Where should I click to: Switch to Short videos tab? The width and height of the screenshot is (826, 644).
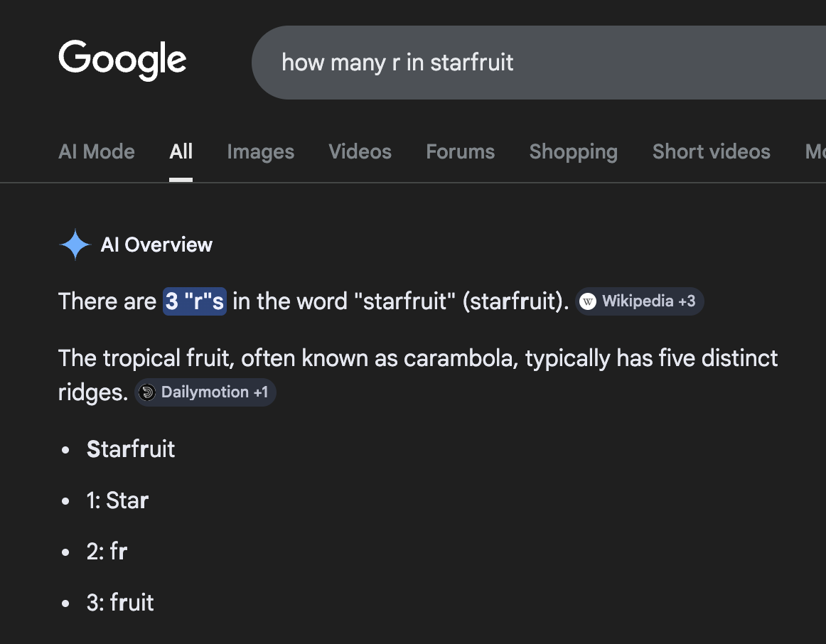click(x=711, y=151)
